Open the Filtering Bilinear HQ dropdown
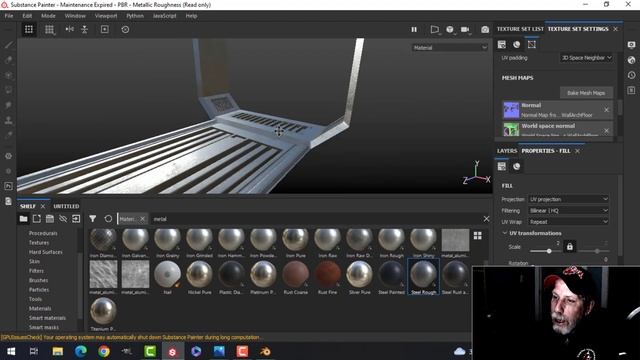 569,211
